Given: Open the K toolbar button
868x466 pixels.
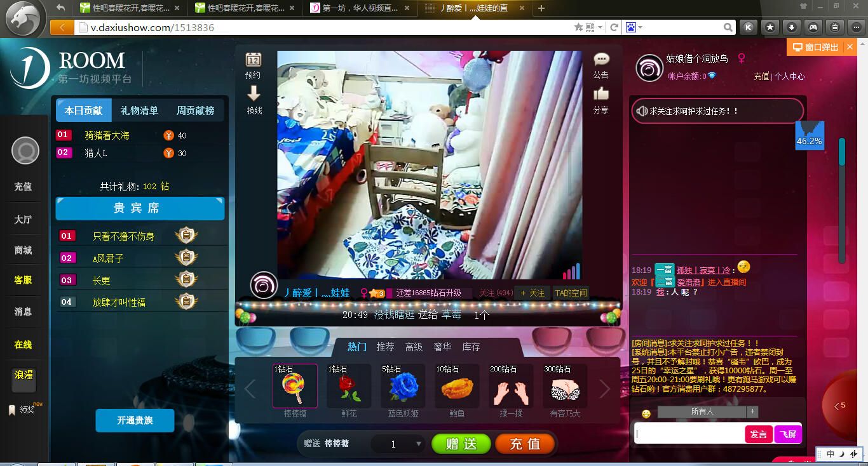Looking at the screenshot, I should (x=749, y=27).
